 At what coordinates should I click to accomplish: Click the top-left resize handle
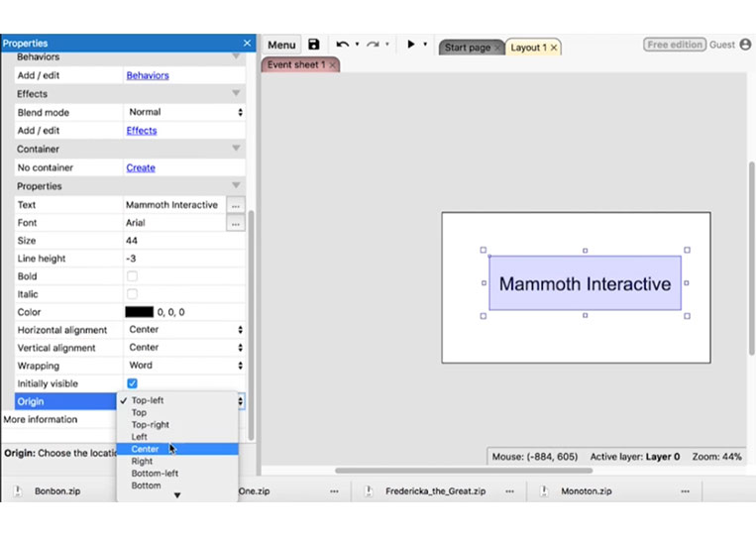pos(484,250)
